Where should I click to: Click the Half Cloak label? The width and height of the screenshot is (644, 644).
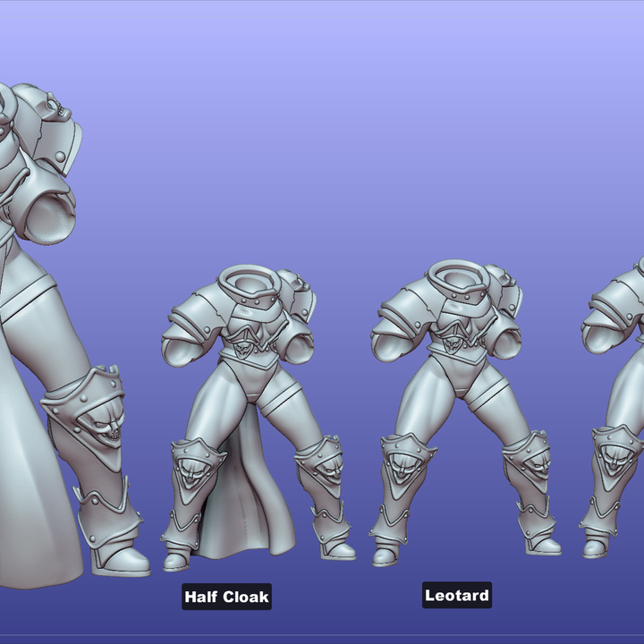226,597
